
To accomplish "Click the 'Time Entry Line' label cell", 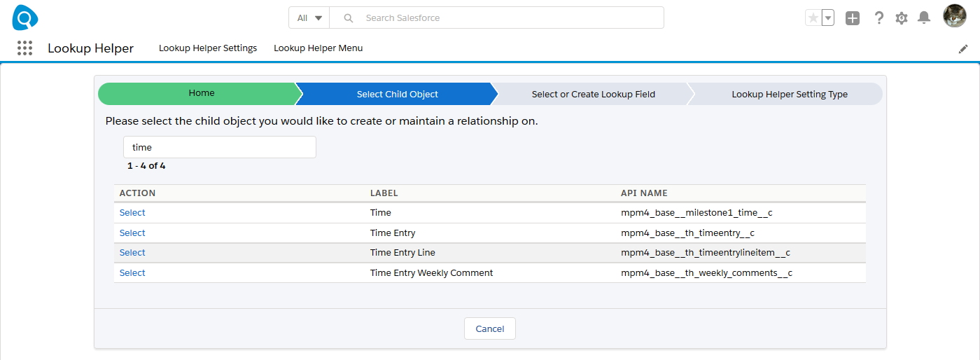I will (402, 253).
